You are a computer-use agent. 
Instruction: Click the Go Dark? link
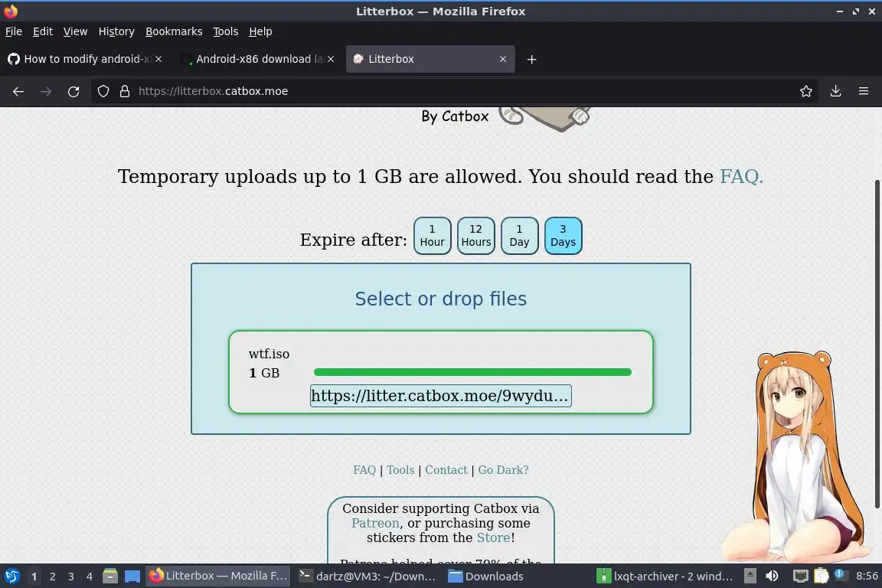[x=504, y=470]
